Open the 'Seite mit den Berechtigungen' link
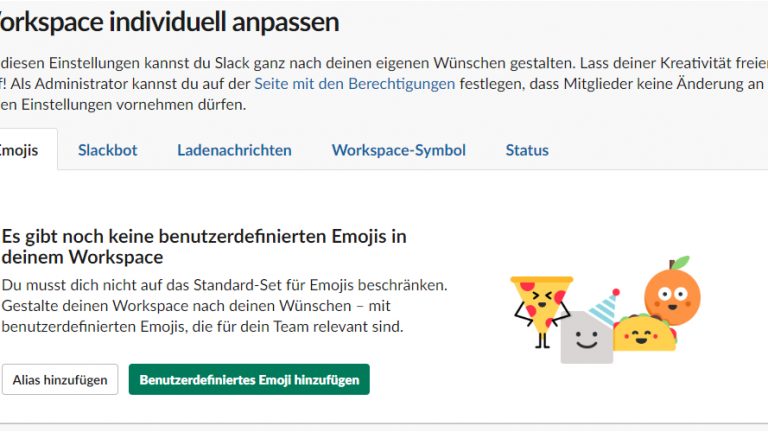The width and height of the screenshot is (768, 432). 354,84
